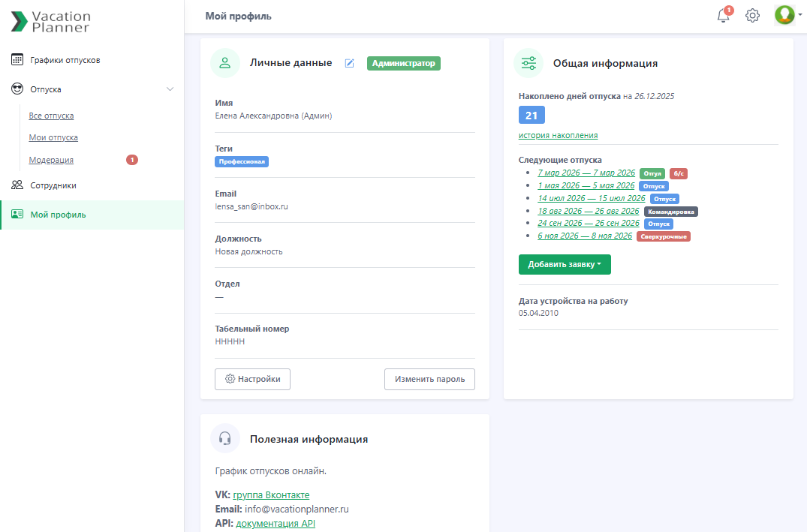
Task: Click the person icon in Личные данные header
Action: coord(224,63)
